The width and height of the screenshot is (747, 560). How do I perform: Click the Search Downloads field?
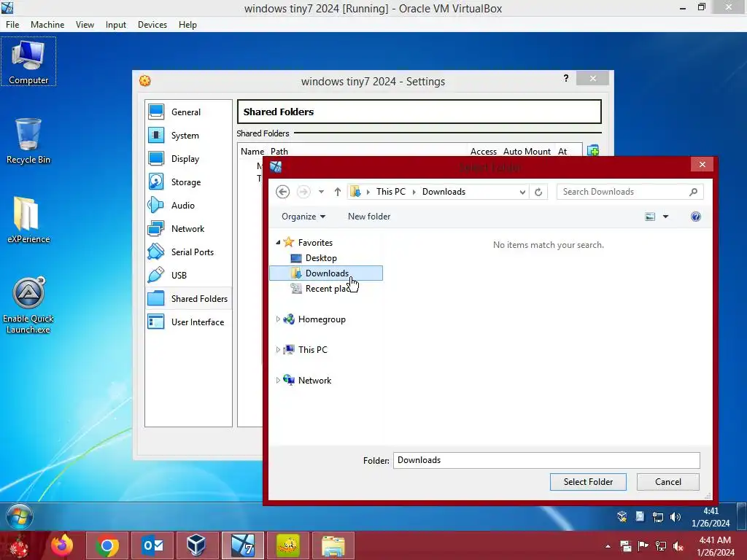630,192
